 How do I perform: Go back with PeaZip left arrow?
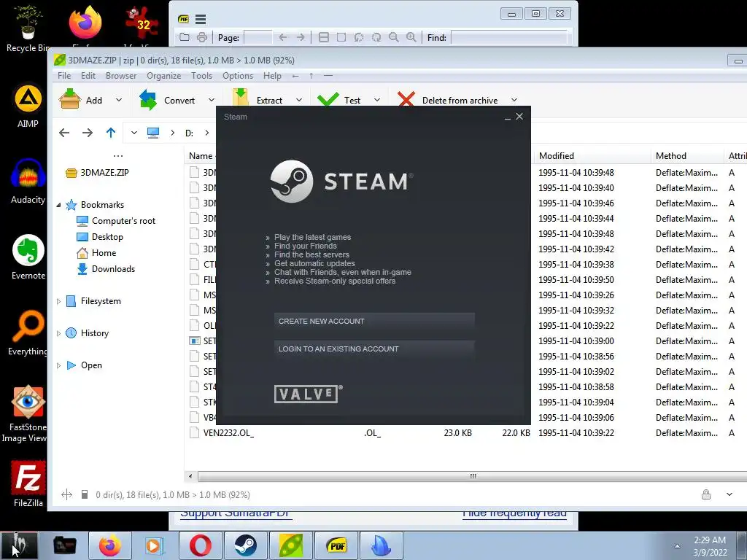click(64, 133)
